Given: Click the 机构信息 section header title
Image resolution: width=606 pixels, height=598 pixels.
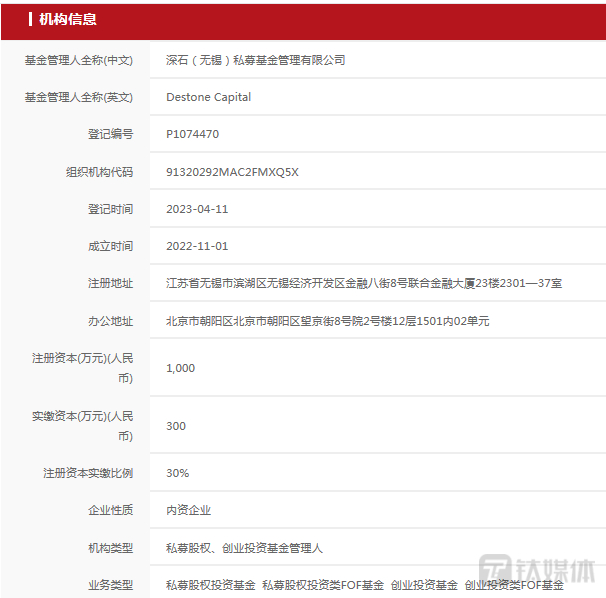Looking at the screenshot, I should coord(68,19).
